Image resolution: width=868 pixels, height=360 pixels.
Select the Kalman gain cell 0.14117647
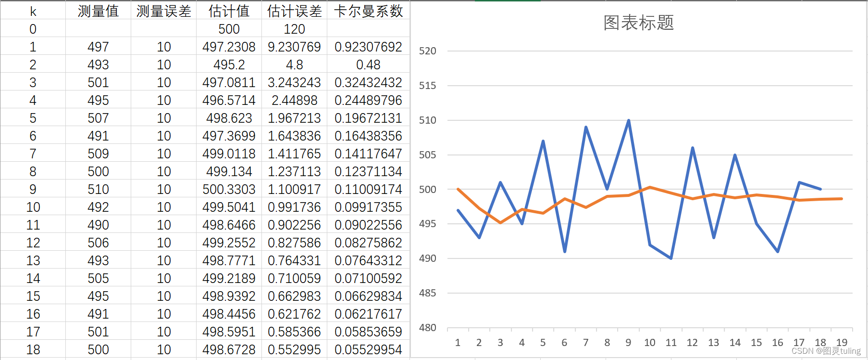click(x=368, y=154)
